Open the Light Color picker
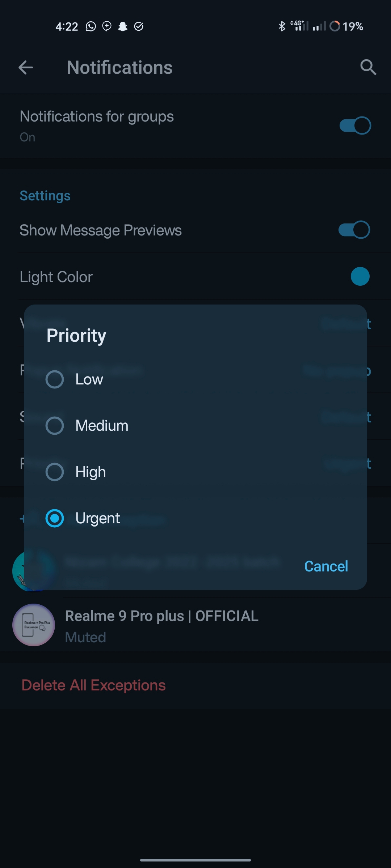This screenshot has width=391, height=868. pos(360,276)
